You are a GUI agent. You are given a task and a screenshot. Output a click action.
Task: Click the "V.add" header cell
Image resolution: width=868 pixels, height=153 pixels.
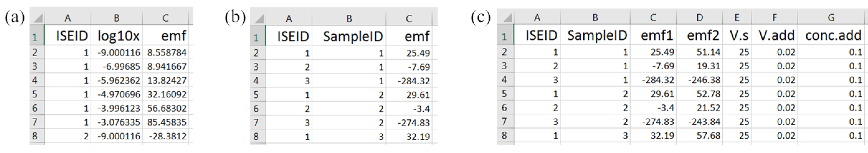[776, 36]
